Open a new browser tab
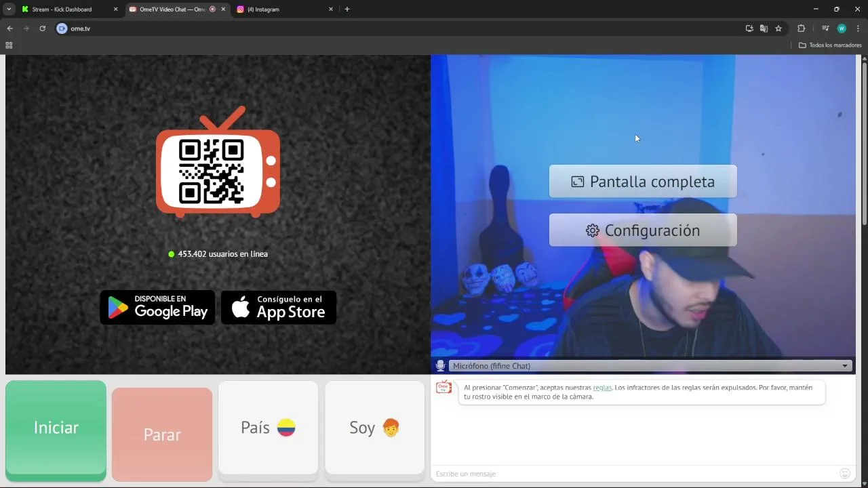Image resolution: width=868 pixels, height=488 pixels. [x=347, y=9]
